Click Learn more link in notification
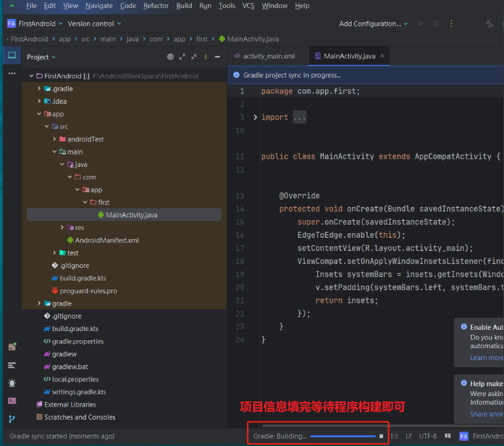Viewport: 504px width, 446px height. click(x=487, y=357)
